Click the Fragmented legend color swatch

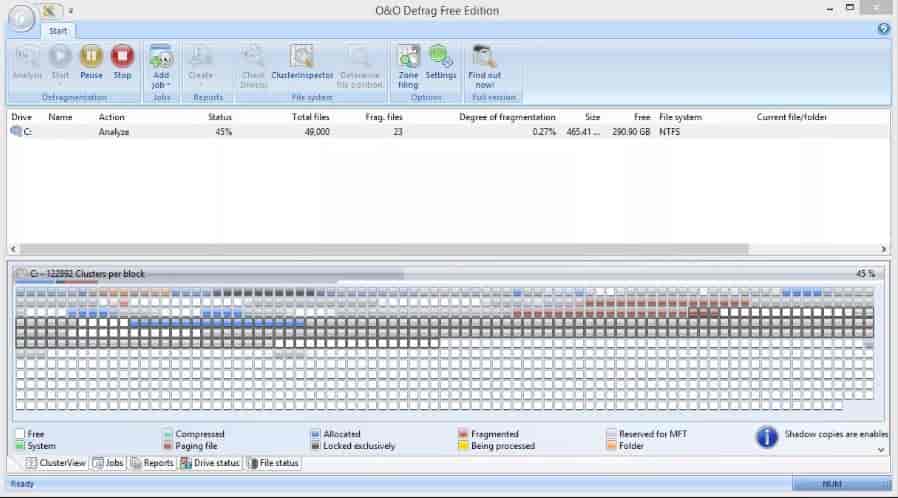point(463,434)
